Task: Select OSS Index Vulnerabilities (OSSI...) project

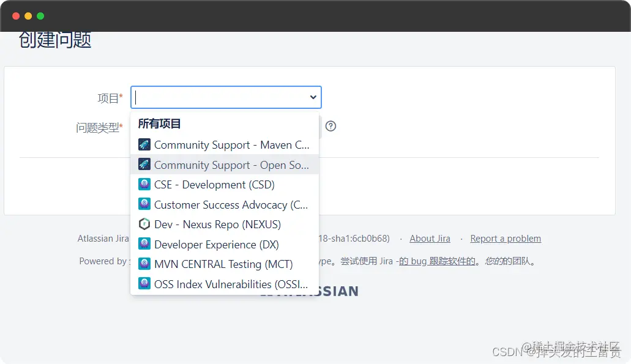Action: [225, 284]
